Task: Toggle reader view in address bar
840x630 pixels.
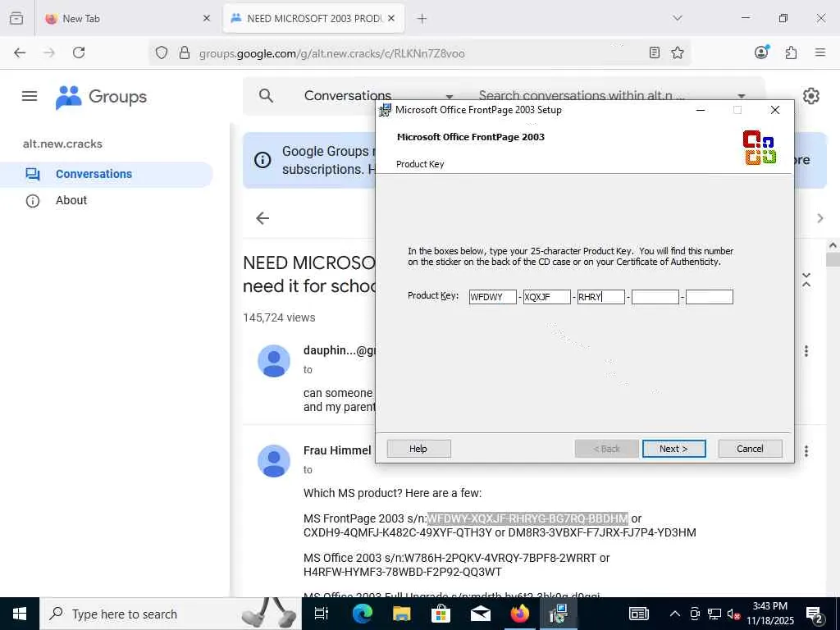Action: click(x=654, y=52)
